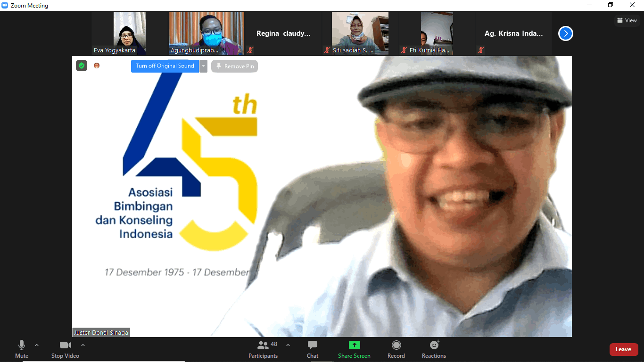Viewport: 644px width, 362px height.
Task: Click the Remove Pin button
Action: click(x=234, y=66)
